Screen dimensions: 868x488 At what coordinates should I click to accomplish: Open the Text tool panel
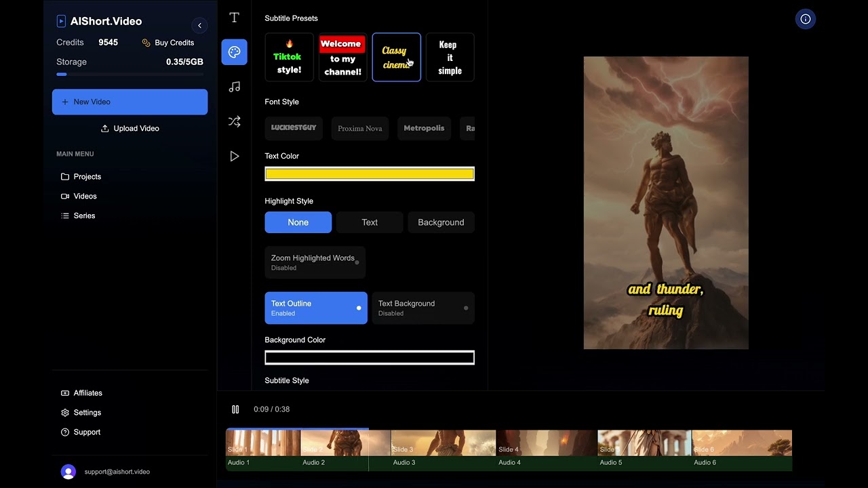(234, 18)
